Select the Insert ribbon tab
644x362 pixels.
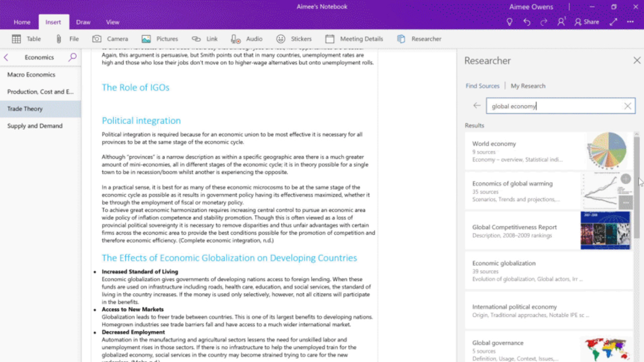pos(53,22)
